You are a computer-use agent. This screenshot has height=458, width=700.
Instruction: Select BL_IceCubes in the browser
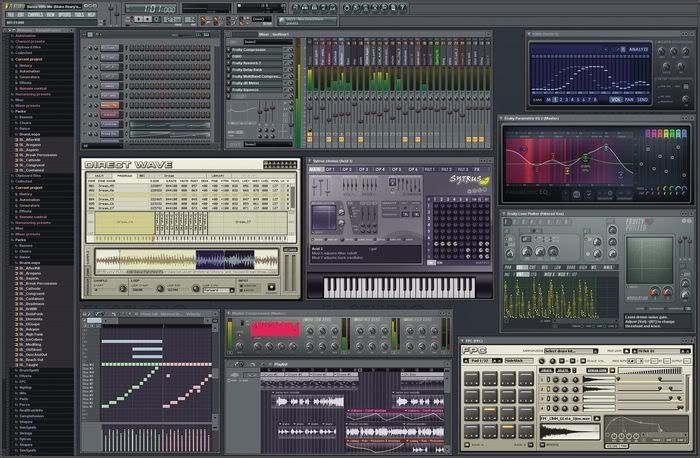tap(31, 339)
